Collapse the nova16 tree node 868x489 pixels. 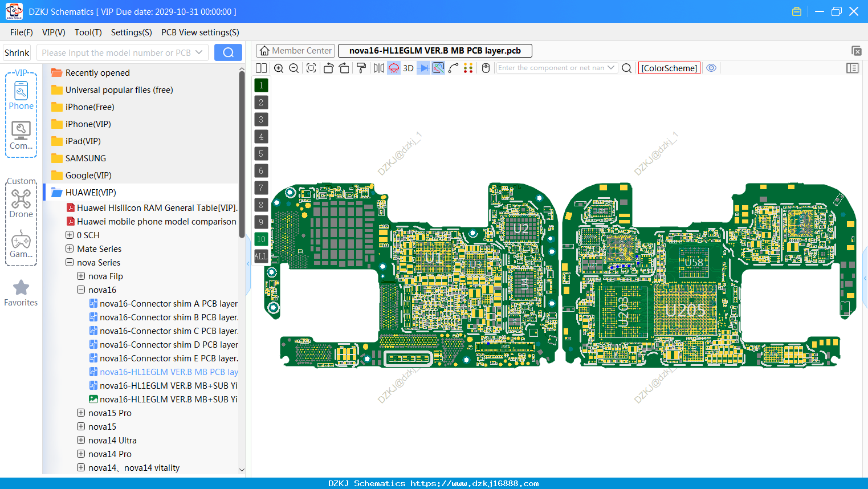(81, 290)
